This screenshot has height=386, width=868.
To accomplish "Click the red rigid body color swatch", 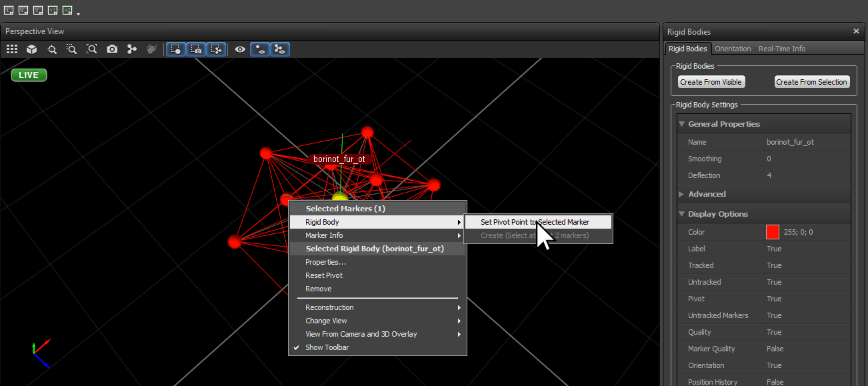I will point(773,232).
